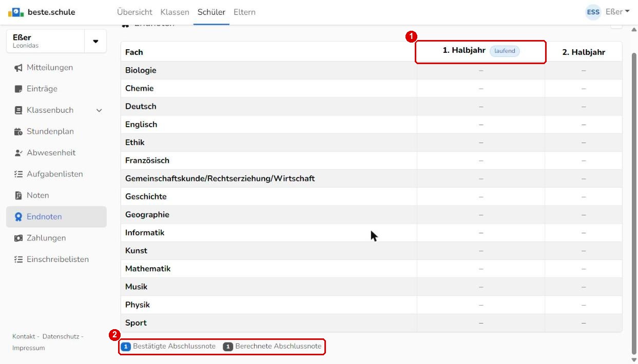Click the blue Bestätigte Abschlussnote badge icon
Screen dimensions: 638x364
126,347
